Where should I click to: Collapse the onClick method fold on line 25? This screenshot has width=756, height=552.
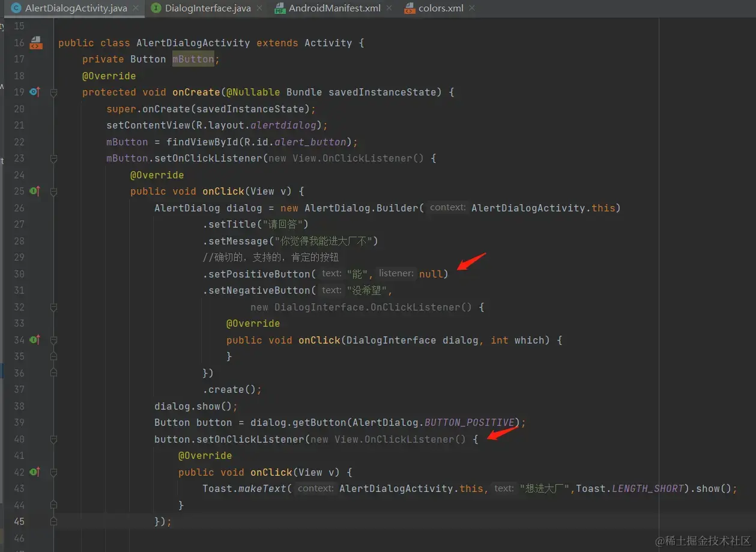pyautogui.click(x=53, y=192)
